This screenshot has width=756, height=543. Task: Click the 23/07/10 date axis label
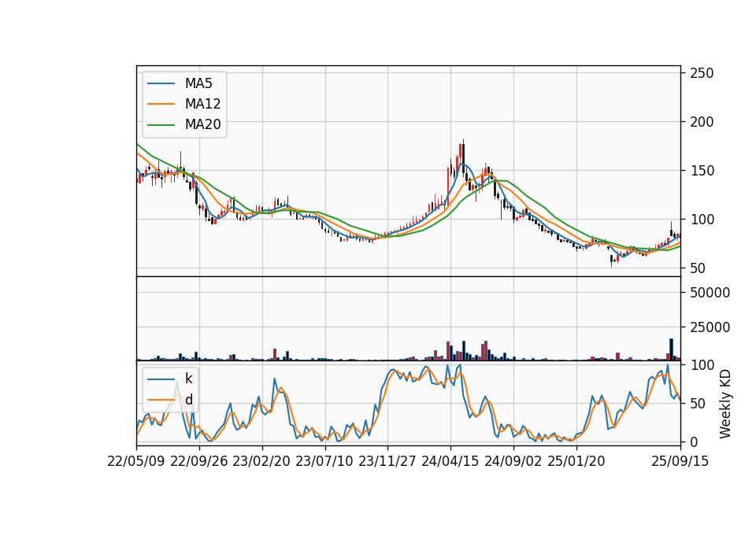coord(324,461)
